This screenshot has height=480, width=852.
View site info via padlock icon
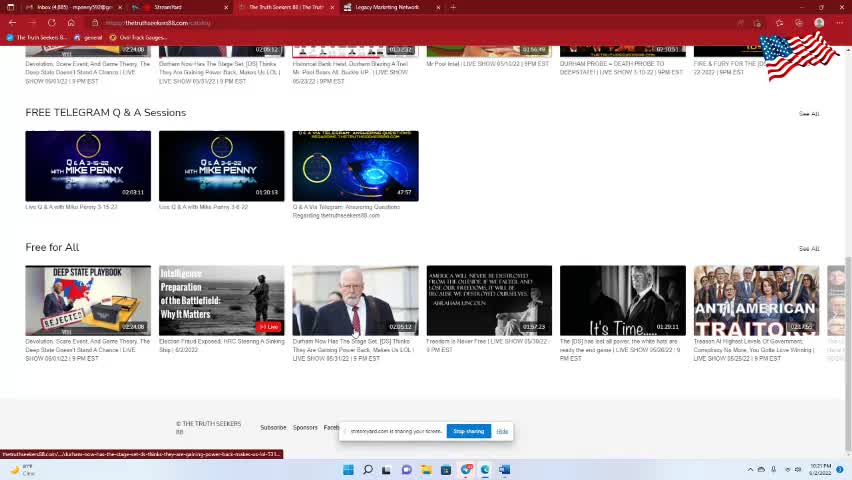95,23
